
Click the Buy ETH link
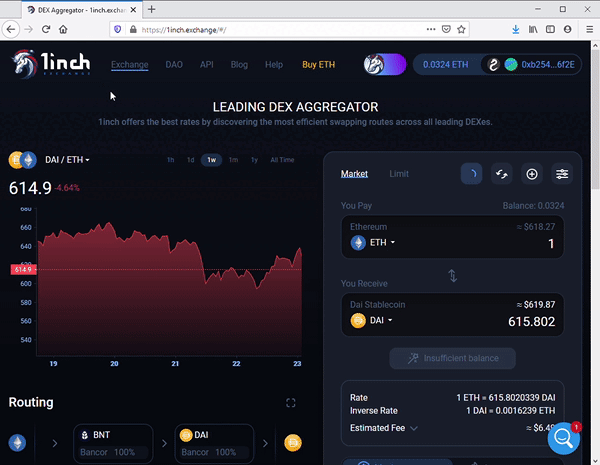point(319,64)
